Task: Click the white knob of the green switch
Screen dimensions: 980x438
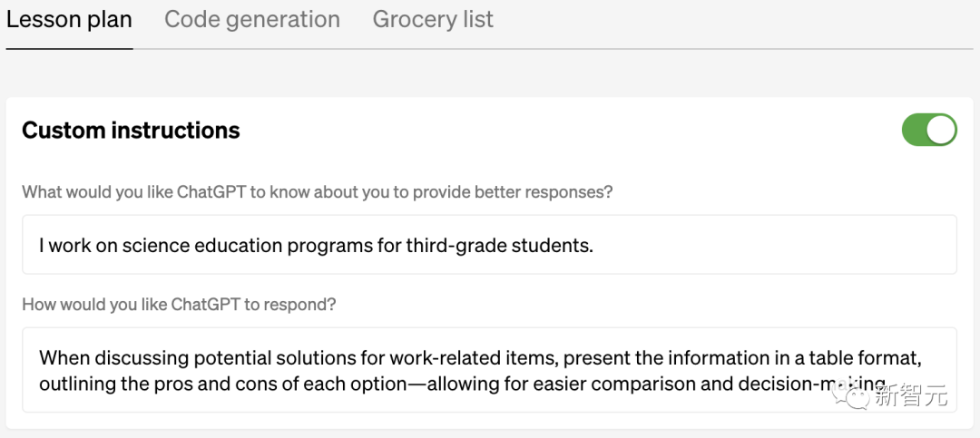Action: pos(941,130)
